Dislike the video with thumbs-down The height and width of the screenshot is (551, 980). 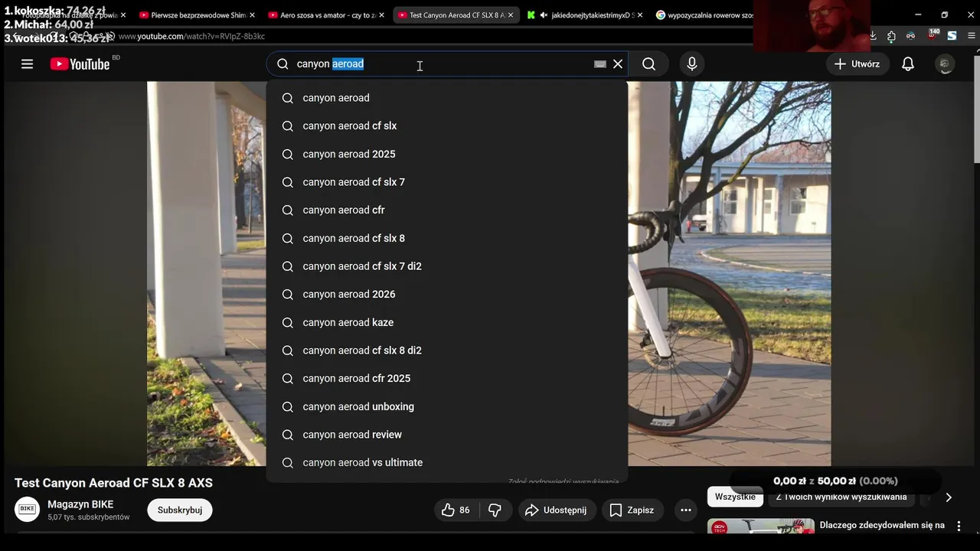[495, 510]
